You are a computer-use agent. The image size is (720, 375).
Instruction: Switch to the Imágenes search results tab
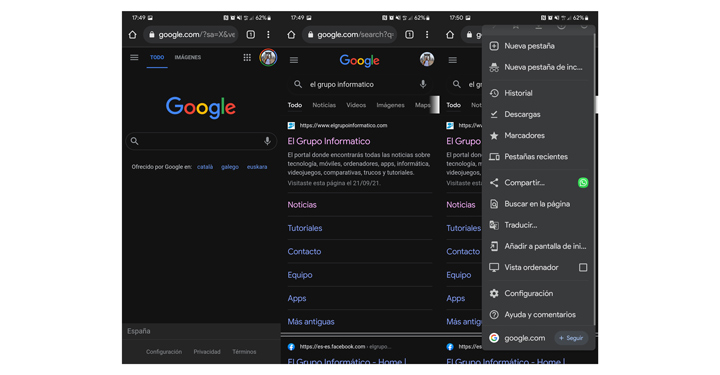coord(390,105)
